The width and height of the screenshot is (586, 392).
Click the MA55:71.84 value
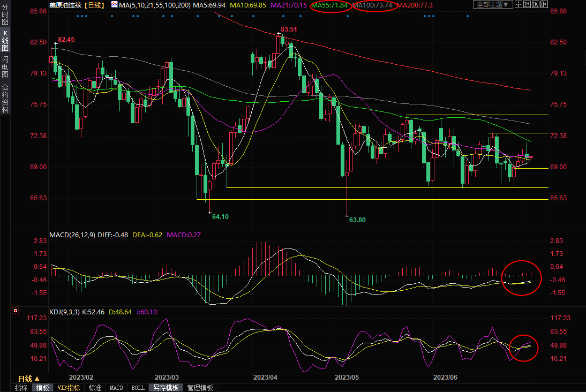[x=329, y=5]
